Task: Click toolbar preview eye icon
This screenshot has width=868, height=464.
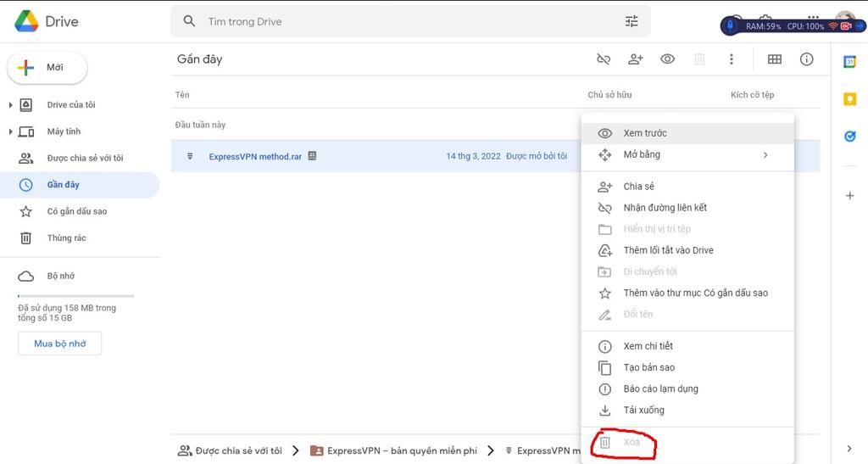Action: tap(668, 59)
